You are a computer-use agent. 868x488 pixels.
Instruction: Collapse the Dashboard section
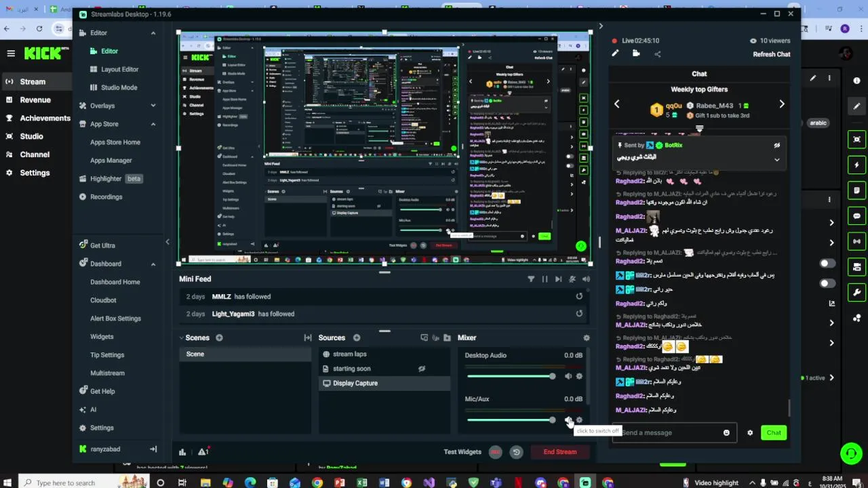pos(153,264)
